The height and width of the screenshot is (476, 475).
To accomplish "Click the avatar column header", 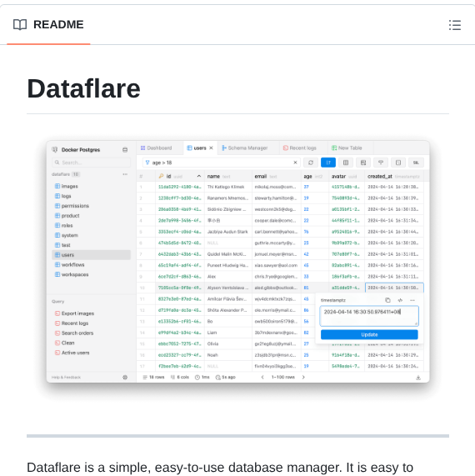I will (x=347, y=176).
